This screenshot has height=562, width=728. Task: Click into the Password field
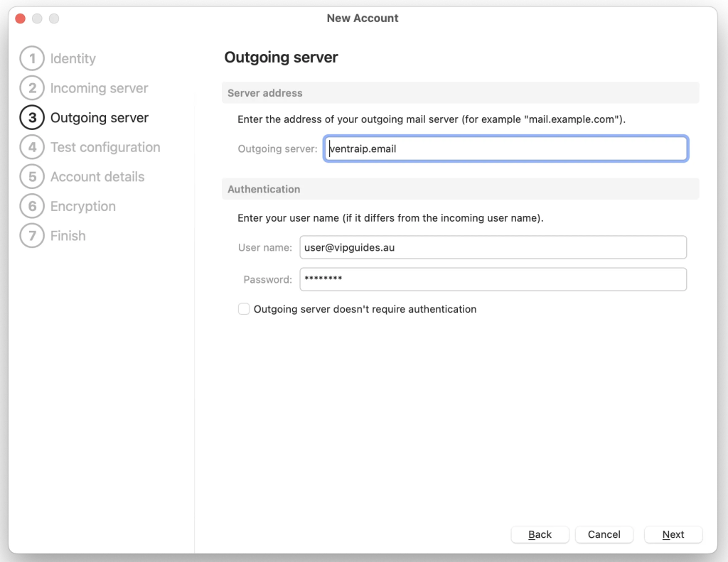coord(493,279)
